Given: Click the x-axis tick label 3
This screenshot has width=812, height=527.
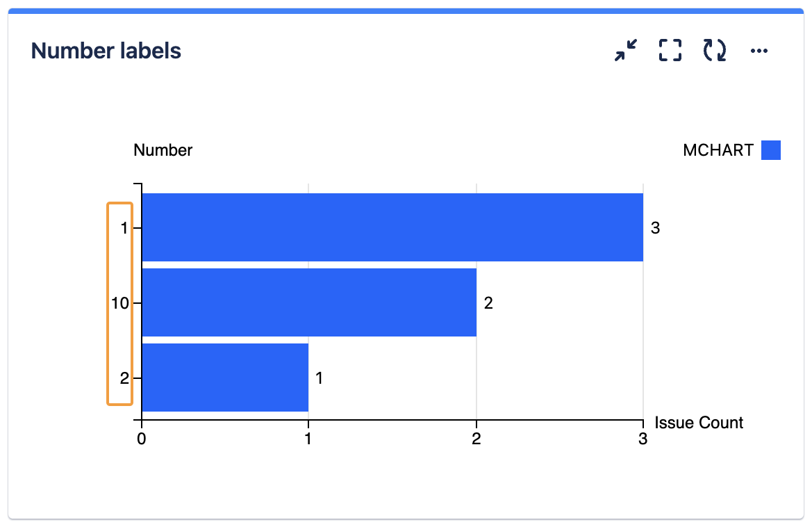Looking at the screenshot, I should [643, 439].
